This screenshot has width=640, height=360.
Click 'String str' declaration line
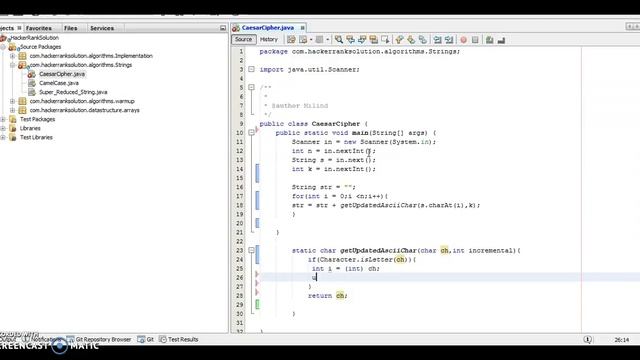323,187
